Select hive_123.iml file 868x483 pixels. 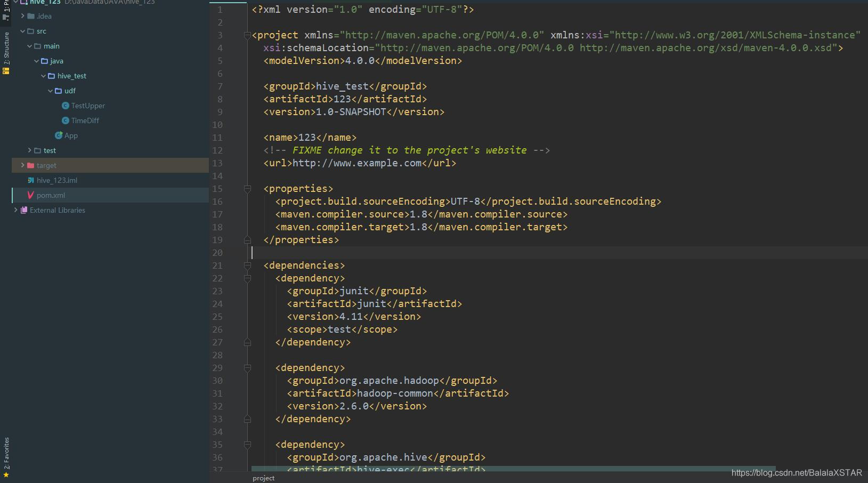click(x=57, y=180)
